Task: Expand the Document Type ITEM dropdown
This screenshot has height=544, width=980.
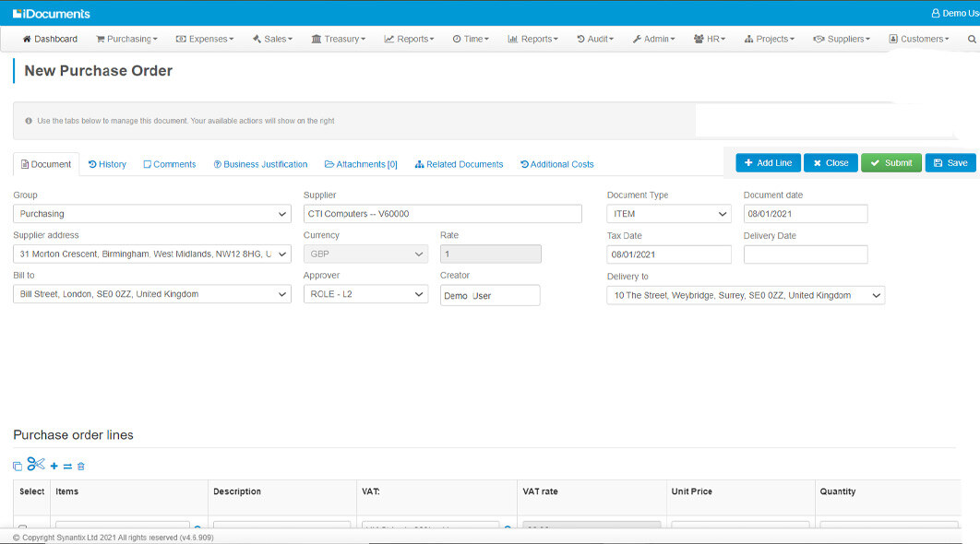Action: (x=669, y=214)
